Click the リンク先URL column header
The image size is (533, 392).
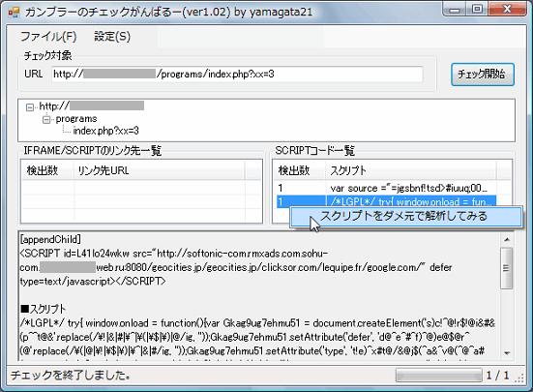[x=159, y=170]
